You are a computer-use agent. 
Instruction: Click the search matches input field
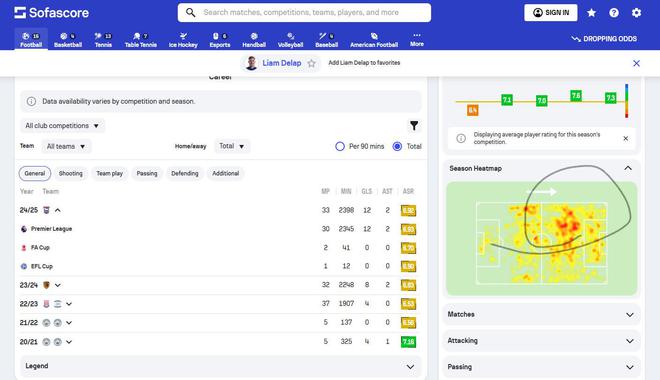pyautogui.click(x=304, y=13)
